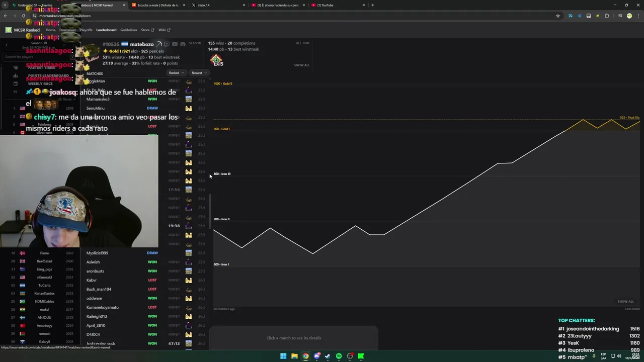Click the Lv.5 achievement badge

(217, 60)
